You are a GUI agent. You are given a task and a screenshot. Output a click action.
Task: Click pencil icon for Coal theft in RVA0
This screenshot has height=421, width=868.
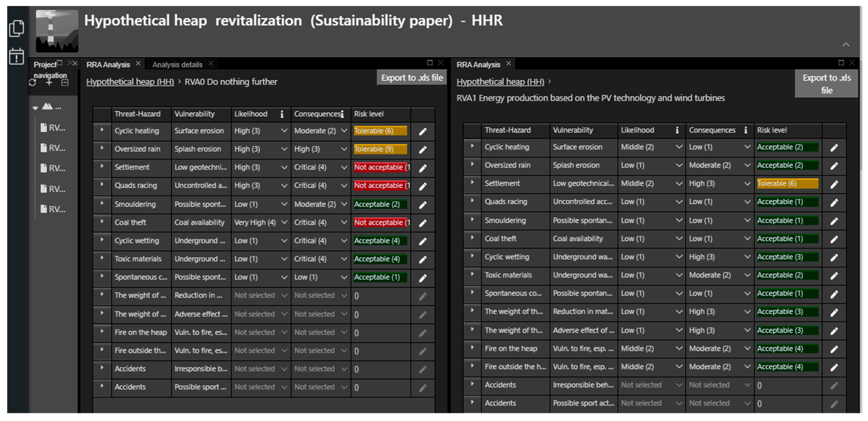423,223
